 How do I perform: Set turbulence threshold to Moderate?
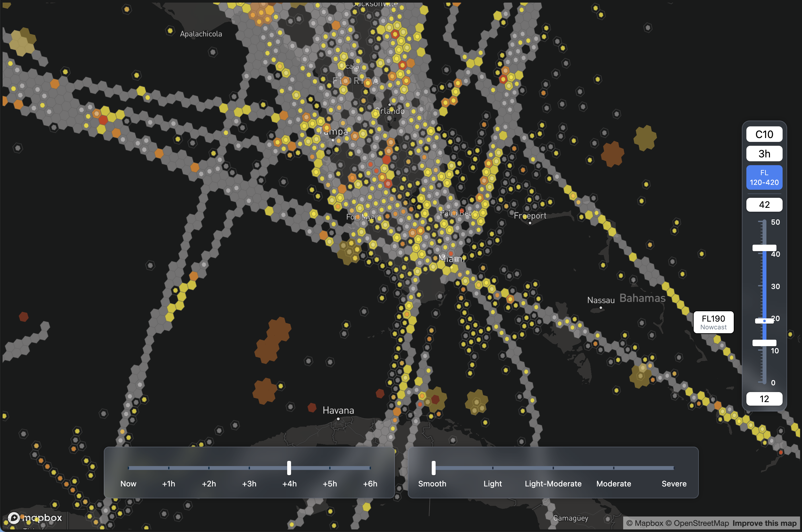[614, 484]
